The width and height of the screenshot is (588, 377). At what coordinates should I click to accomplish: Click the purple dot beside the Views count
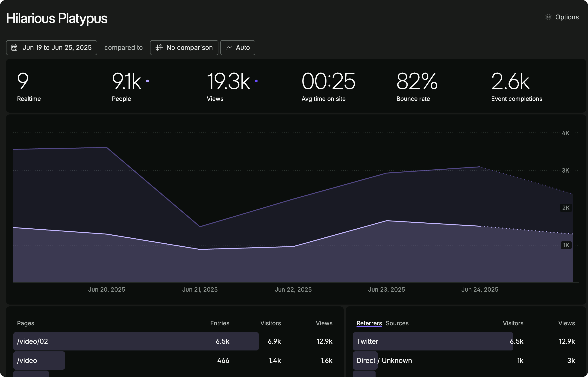tap(256, 81)
